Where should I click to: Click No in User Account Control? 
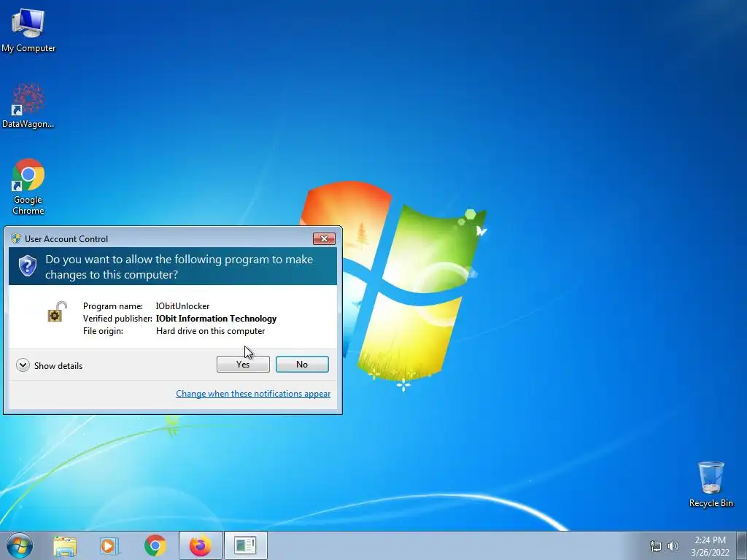302,365
